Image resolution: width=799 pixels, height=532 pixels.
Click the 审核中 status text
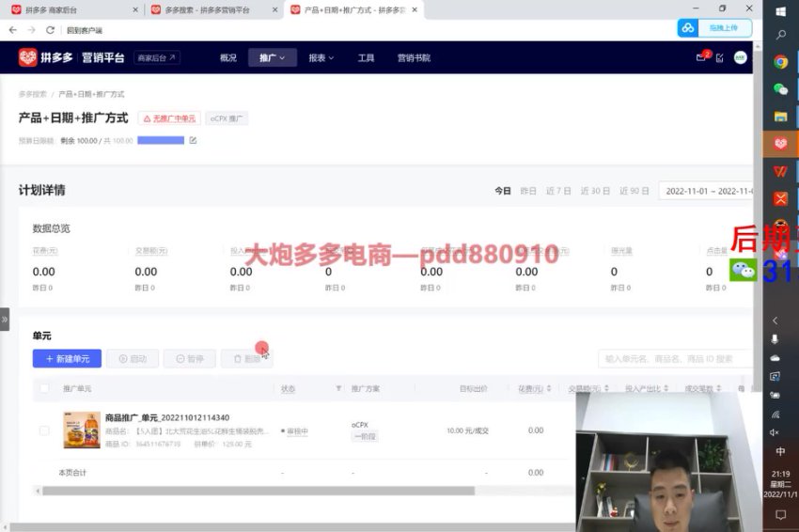click(297, 431)
